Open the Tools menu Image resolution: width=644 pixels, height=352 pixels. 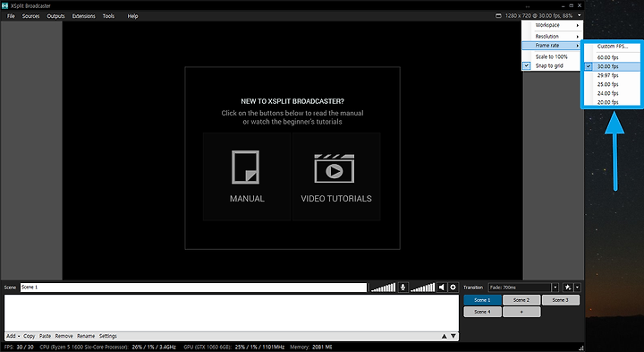[108, 16]
